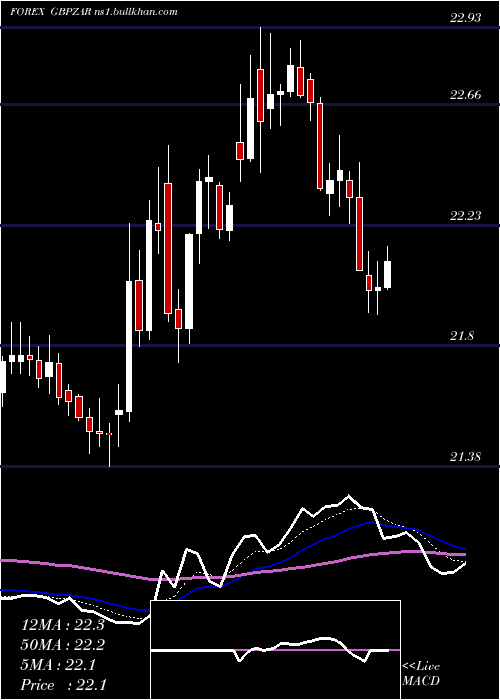Click the 22.23 price level label
The height and width of the screenshot is (700, 500).
click(465, 216)
